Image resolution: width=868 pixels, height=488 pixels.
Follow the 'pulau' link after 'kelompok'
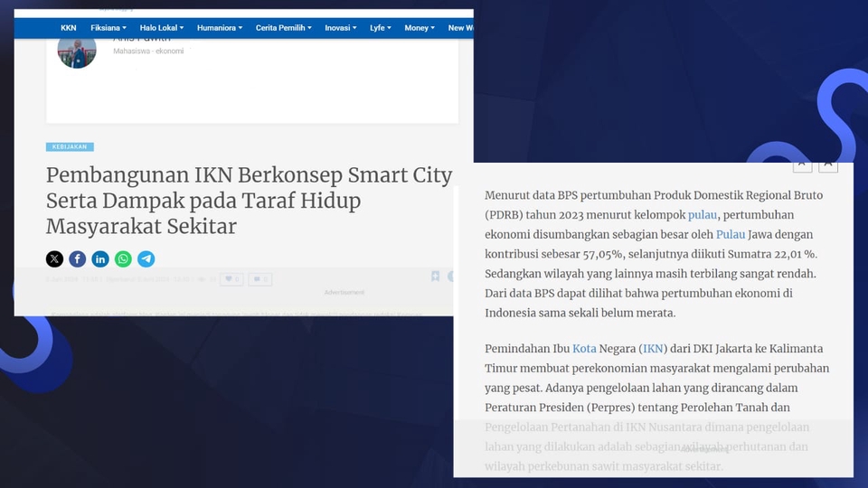(x=703, y=215)
